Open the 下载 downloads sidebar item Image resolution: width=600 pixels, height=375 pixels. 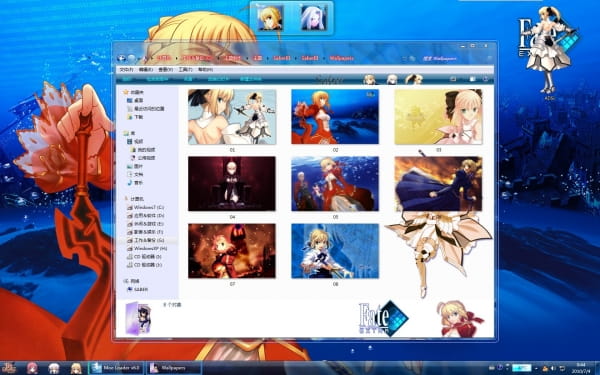[135, 117]
